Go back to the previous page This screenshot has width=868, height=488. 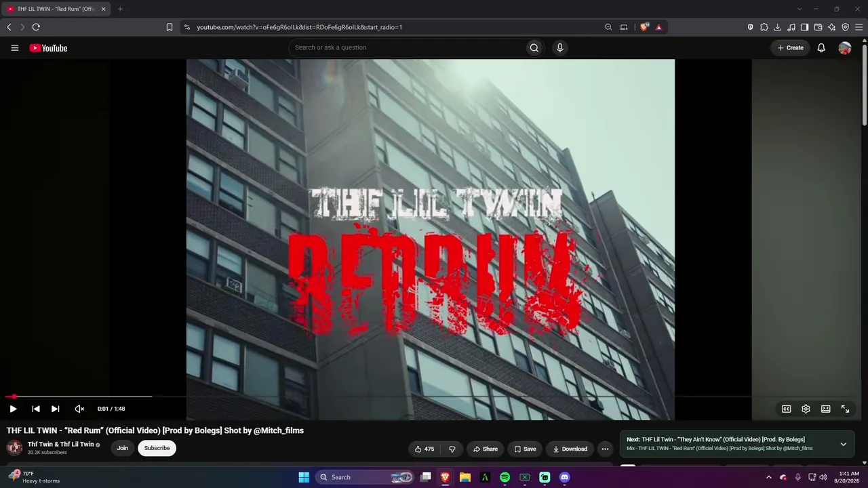(9, 27)
